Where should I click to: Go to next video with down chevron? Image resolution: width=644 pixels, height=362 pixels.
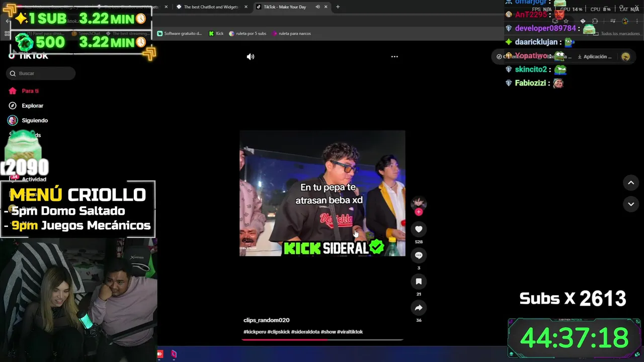click(631, 204)
